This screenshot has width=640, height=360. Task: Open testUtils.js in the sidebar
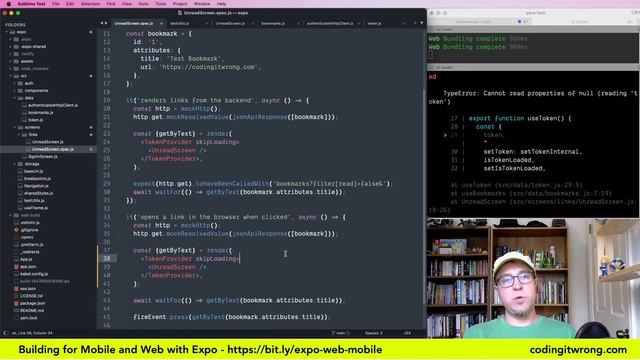[34, 200]
